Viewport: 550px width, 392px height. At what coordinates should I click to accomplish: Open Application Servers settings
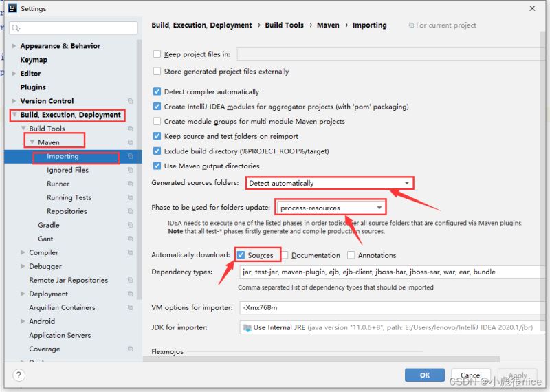tap(60, 335)
